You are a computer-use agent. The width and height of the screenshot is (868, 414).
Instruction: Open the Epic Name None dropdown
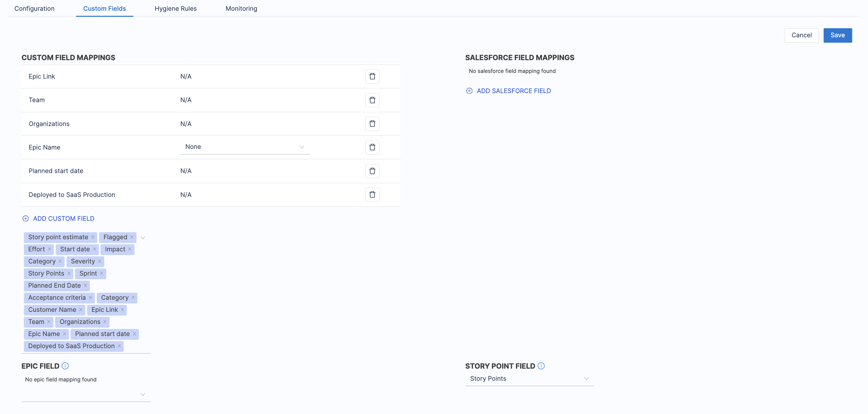245,147
